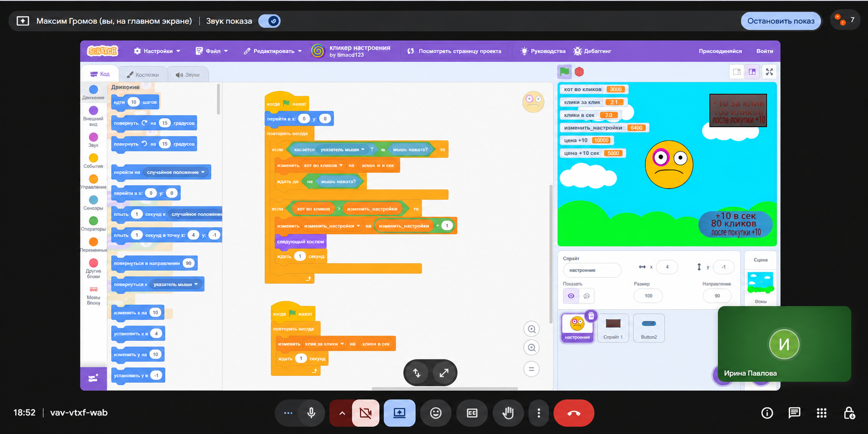Click the Направление field showing 90
Image resolution: width=868 pixels, height=434 pixels.
(717, 296)
